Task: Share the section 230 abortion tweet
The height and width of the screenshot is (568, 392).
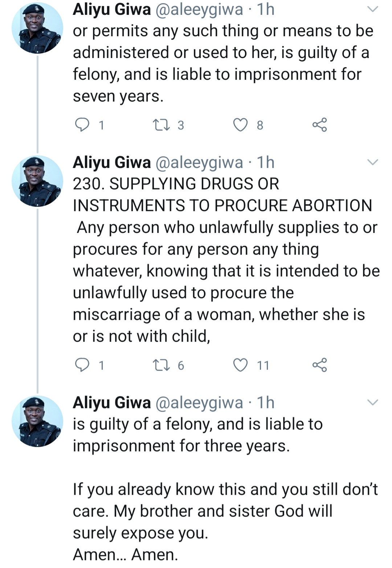Action: click(x=319, y=365)
